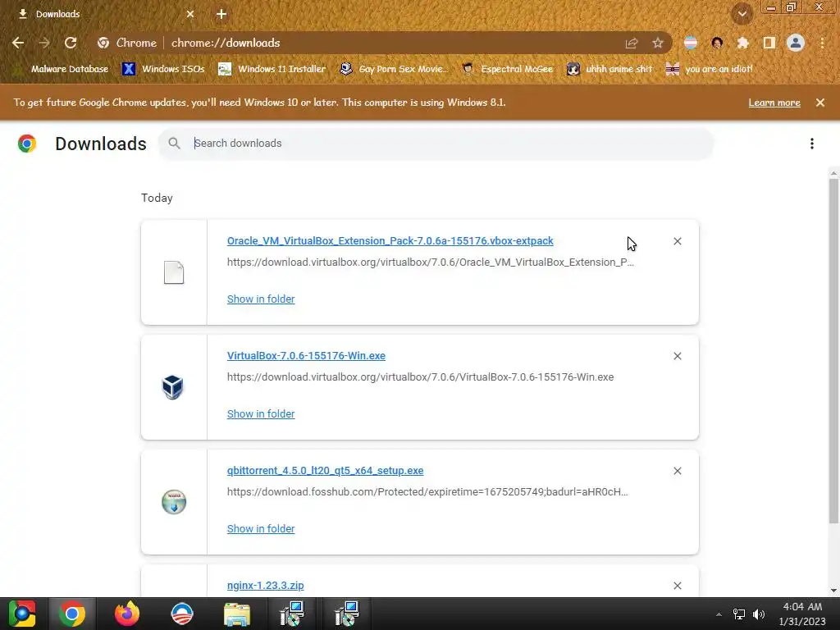Open the Windows ISOs bookmark
Viewport: 840px width, 630px height.
[164, 69]
